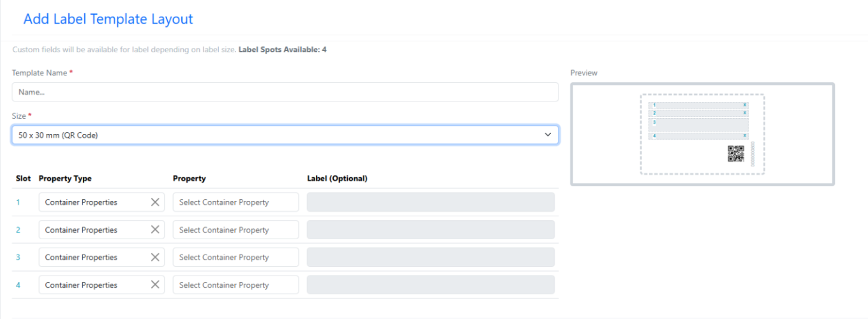Click the 'Slot' column header

click(23, 179)
